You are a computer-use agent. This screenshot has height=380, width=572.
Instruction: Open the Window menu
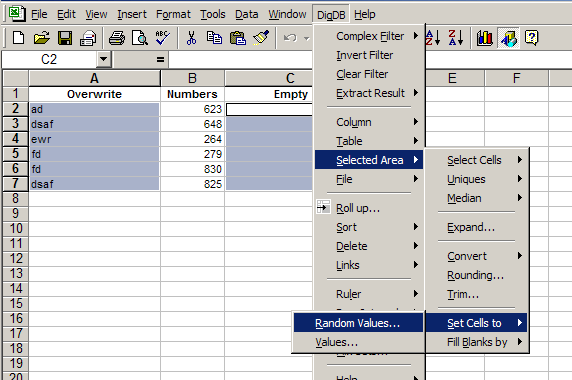(287, 14)
